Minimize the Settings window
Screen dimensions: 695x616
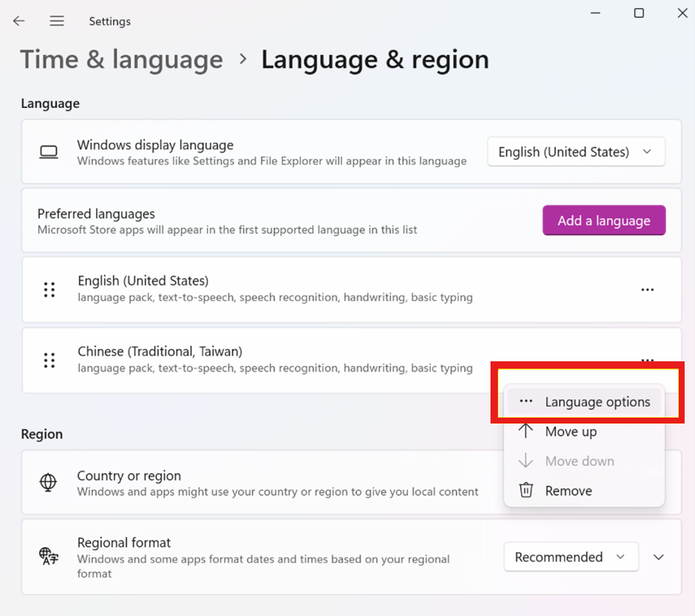click(595, 13)
